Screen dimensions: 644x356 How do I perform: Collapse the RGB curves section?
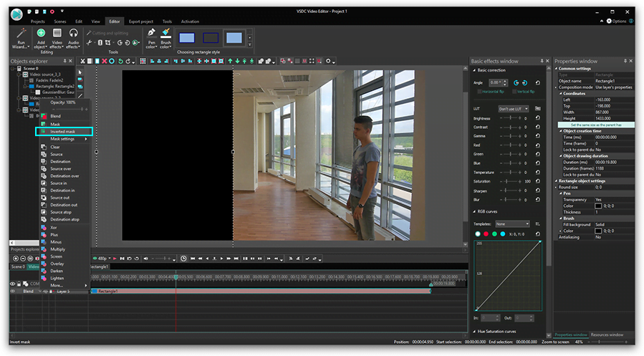(474, 211)
